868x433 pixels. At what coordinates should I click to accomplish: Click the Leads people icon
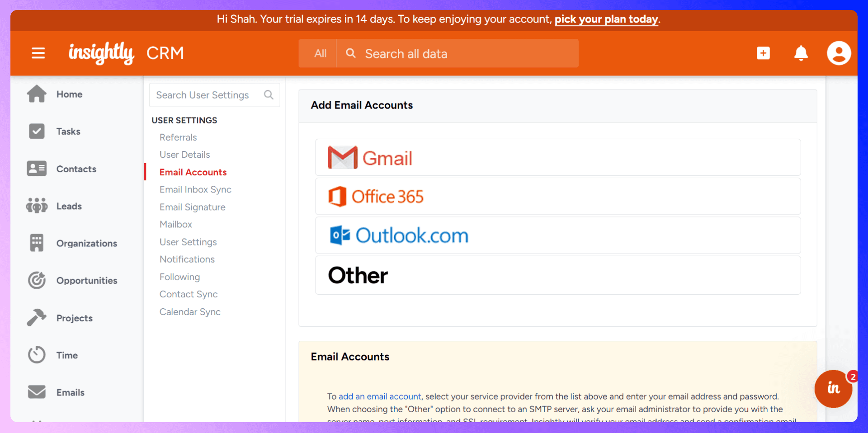(x=37, y=206)
